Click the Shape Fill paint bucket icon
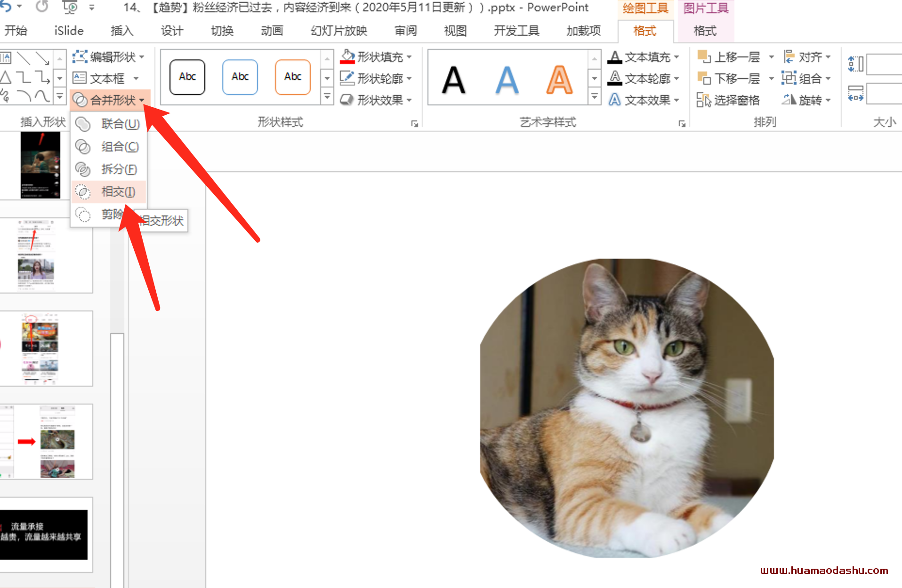Viewport: 902px width, 588px height. coord(347,56)
